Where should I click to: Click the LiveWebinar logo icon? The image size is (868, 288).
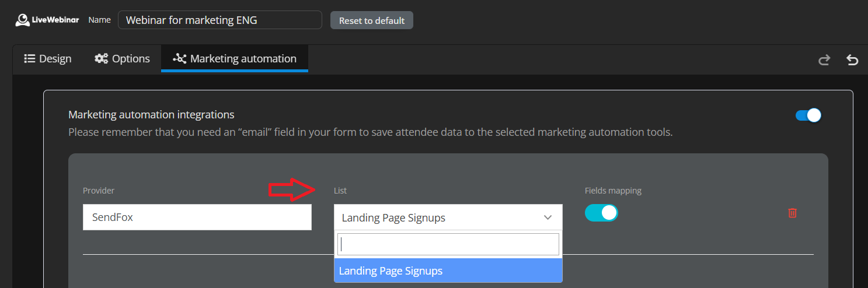[x=22, y=20]
